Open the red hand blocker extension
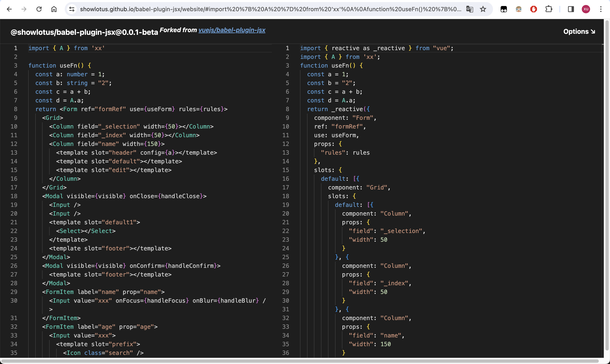Viewport: 610px width, 364px height. 533,9
